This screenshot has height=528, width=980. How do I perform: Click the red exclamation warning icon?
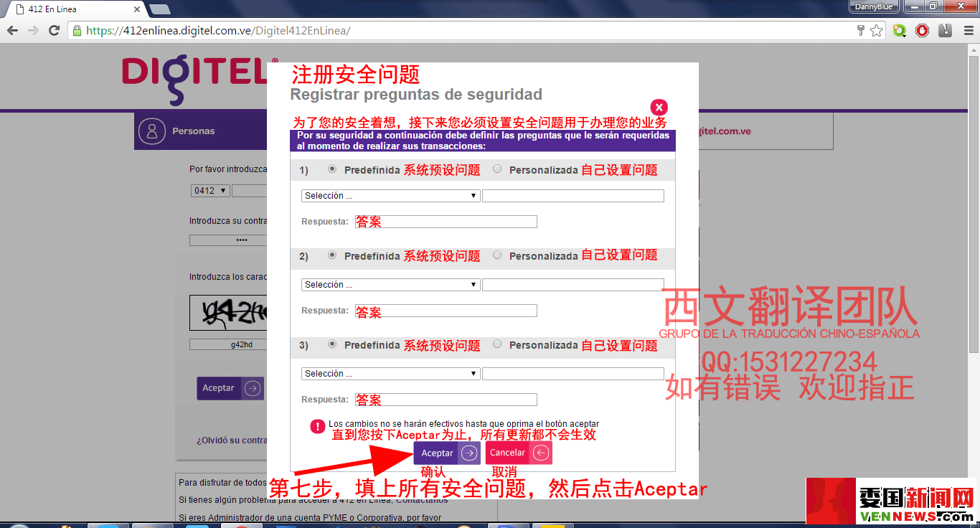(x=317, y=426)
